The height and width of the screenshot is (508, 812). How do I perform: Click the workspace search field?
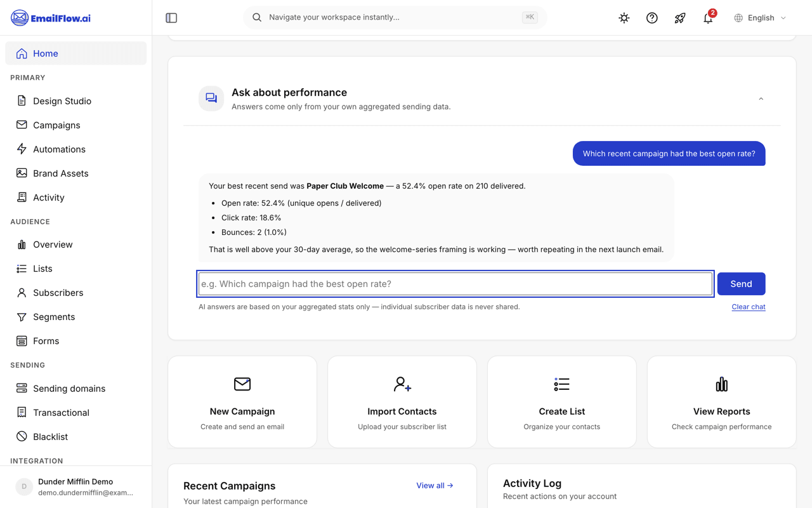click(395, 17)
